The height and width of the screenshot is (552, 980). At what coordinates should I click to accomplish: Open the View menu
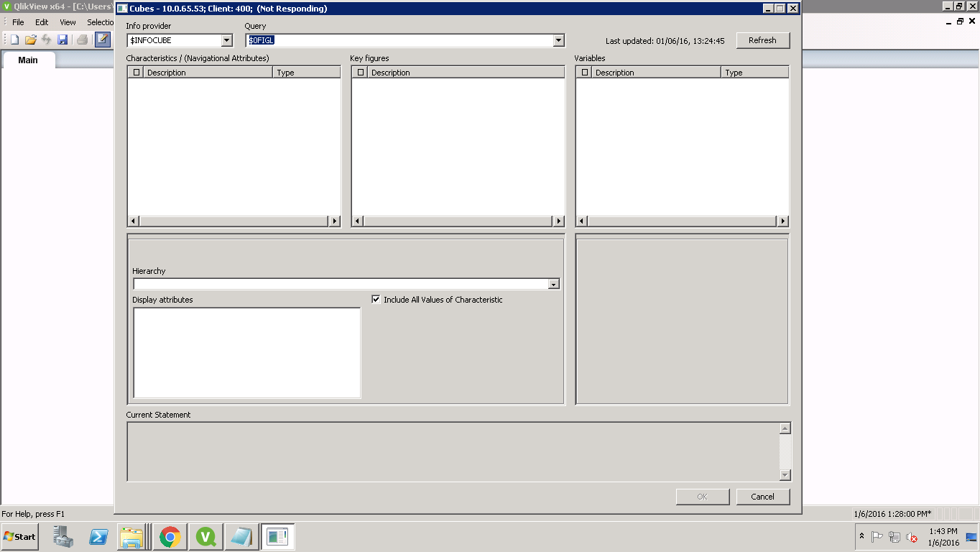pos(68,22)
